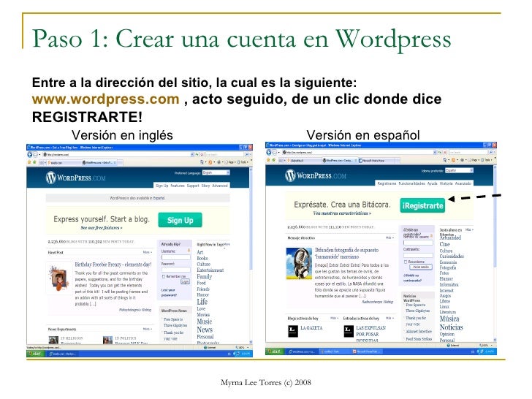Open the Preferred Language dropdown showing English
The width and height of the screenshot is (532, 399).
[x=216, y=172]
